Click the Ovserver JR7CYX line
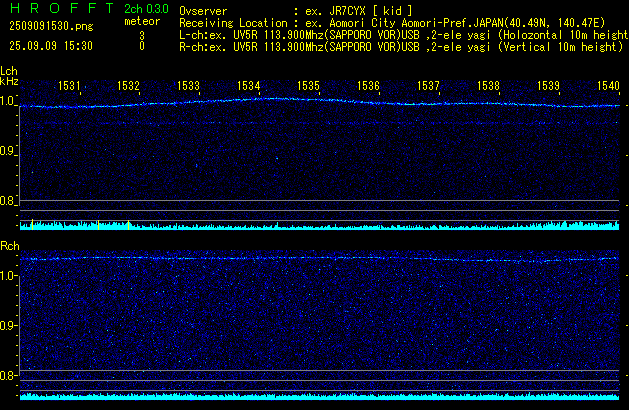The image size is (629, 410). pos(296,11)
